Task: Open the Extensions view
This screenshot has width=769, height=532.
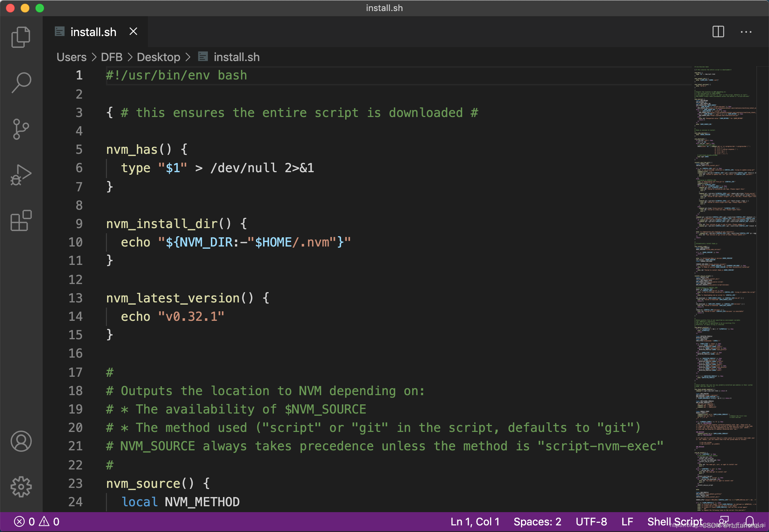Action: (x=21, y=221)
